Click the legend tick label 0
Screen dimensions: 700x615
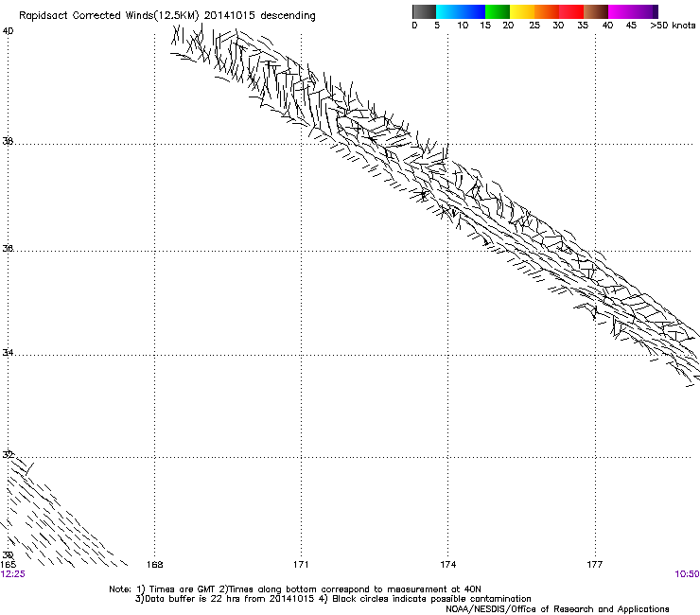tap(414, 26)
